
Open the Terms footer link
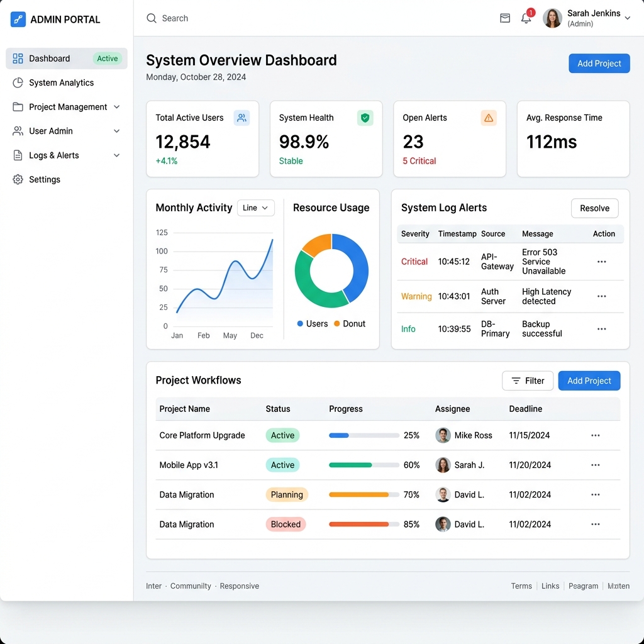pos(521,586)
